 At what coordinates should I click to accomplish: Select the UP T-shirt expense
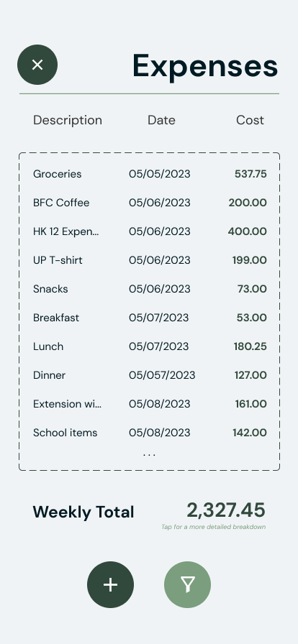point(150,260)
